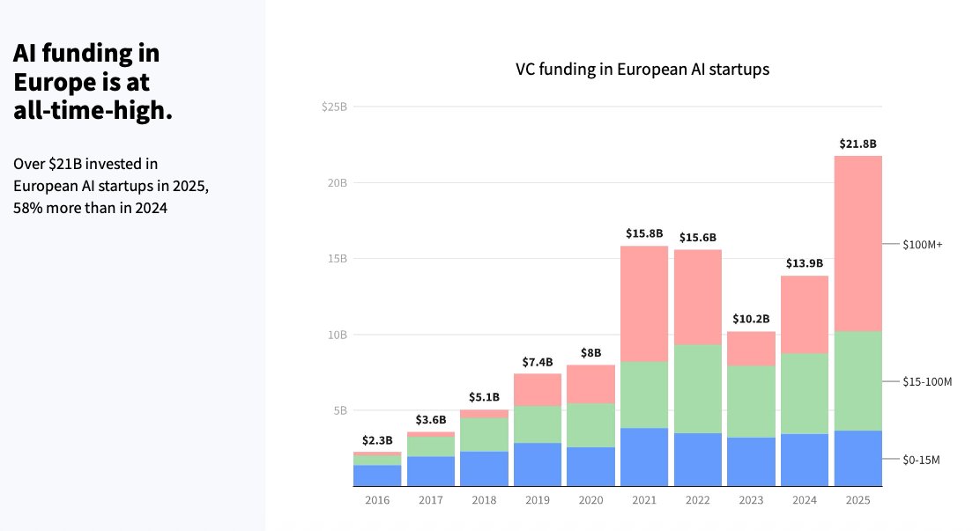Click the $15.8B value label above 2021
This screenshot has height=531, width=980.
tap(644, 233)
